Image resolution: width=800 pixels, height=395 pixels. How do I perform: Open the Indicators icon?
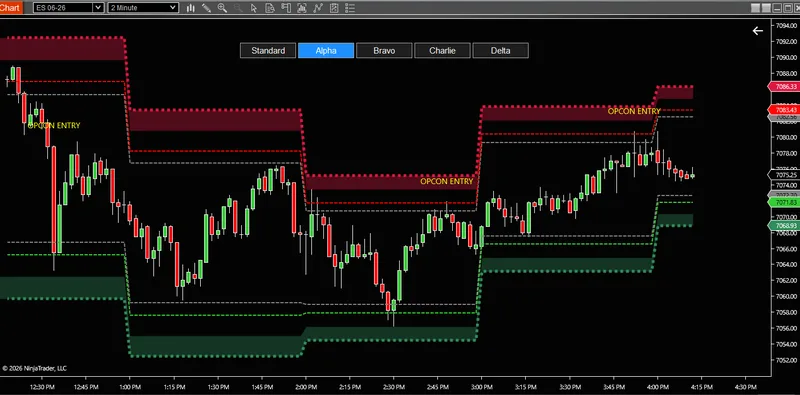coord(302,8)
